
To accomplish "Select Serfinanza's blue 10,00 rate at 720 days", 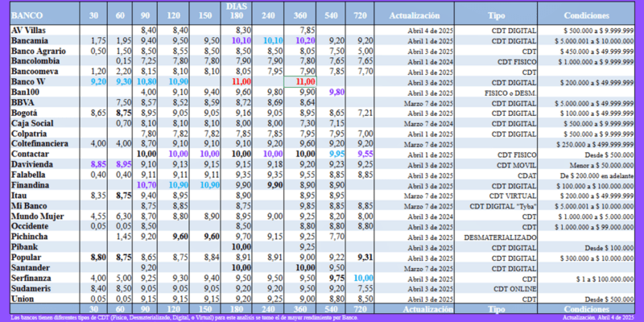I will (x=363, y=278).
